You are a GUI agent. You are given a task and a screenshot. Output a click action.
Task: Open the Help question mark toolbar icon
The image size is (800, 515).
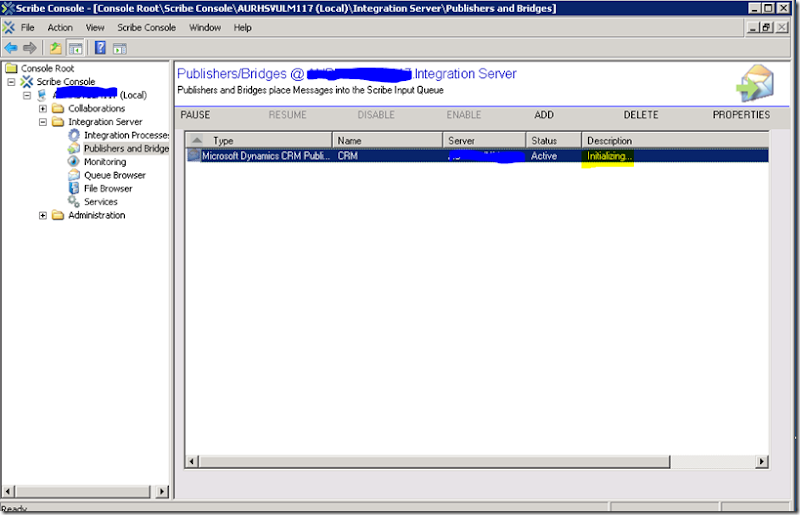click(101, 48)
